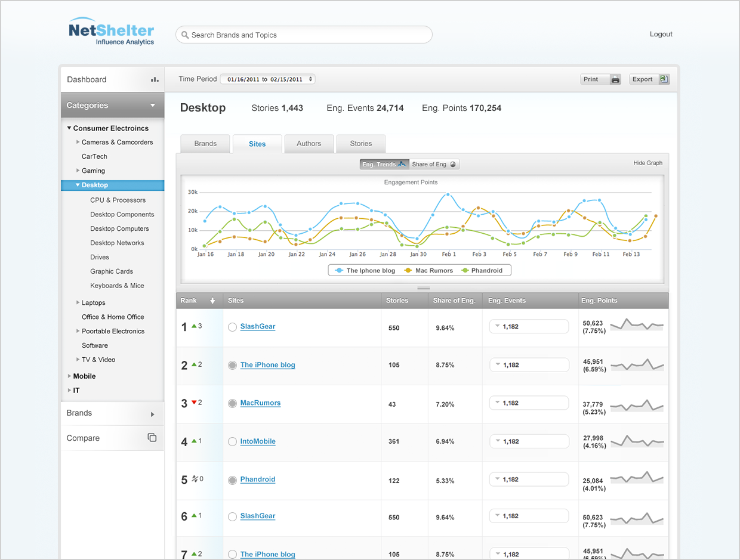Viewport: 740px width, 560px height.
Task: Select the Software category
Action: tap(95, 345)
